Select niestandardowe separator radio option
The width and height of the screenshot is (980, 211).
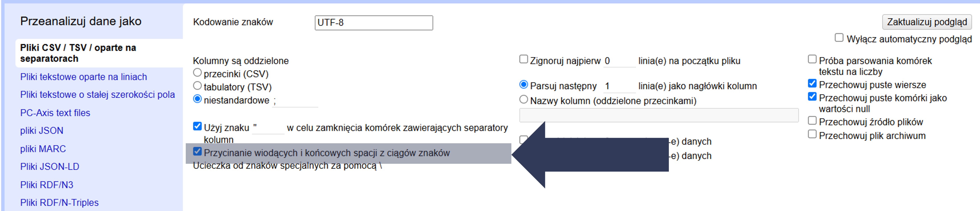coord(197,99)
